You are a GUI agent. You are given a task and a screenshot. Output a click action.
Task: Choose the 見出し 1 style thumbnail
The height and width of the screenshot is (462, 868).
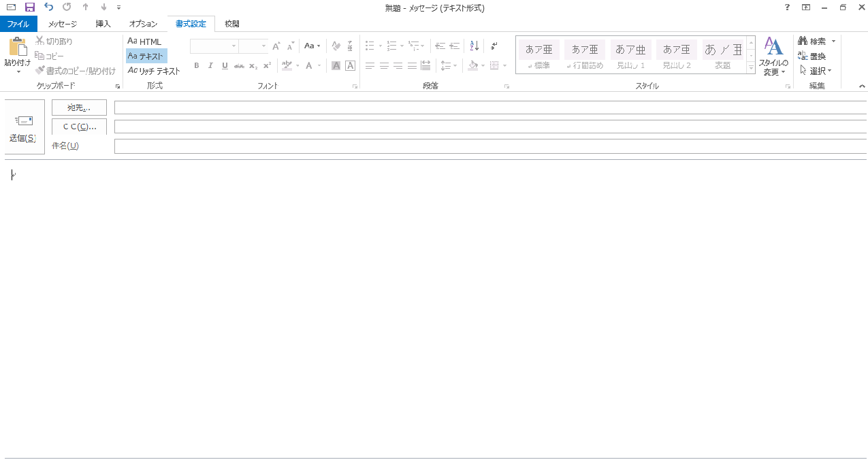tap(630, 54)
